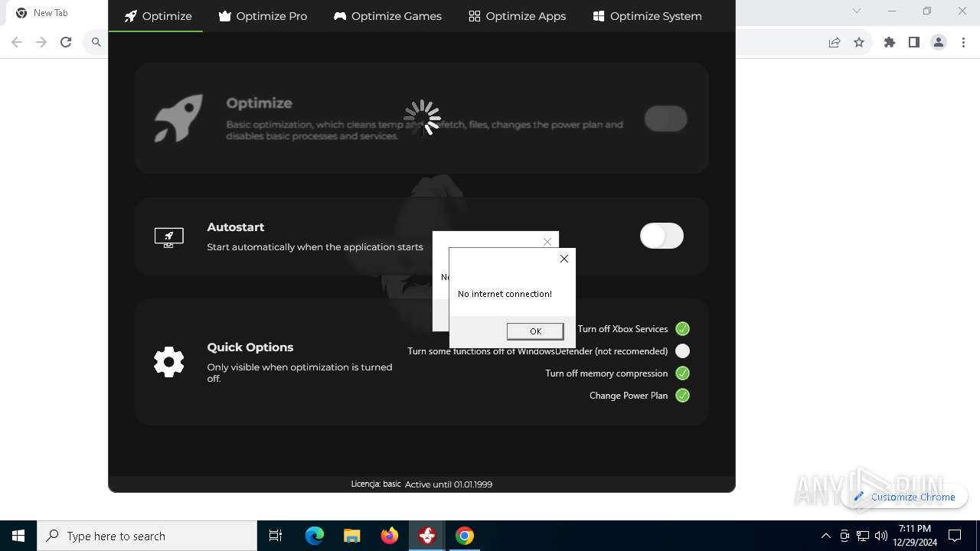Open Task View on taskbar
The width and height of the screenshot is (980, 551).
point(276,536)
